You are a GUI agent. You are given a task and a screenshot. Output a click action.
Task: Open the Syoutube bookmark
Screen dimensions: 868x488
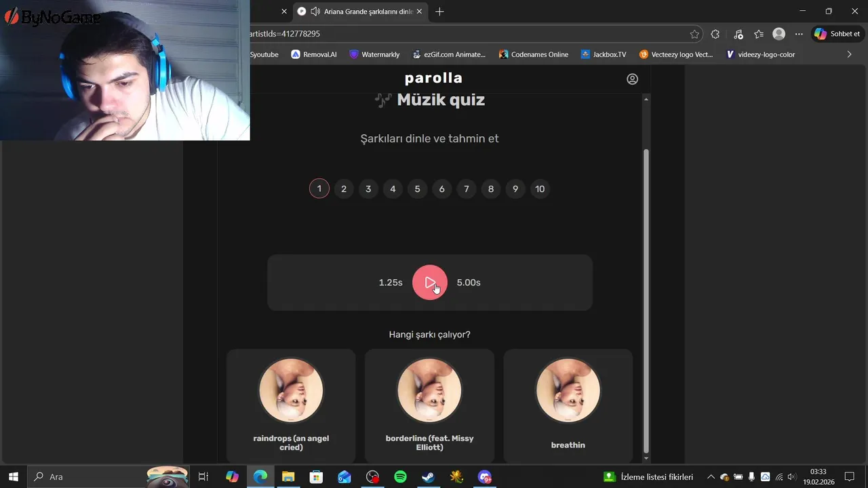(x=264, y=54)
